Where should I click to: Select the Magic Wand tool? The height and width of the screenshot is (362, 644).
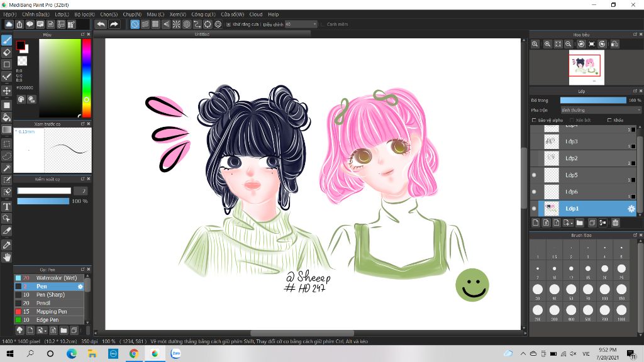tap(6, 168)
